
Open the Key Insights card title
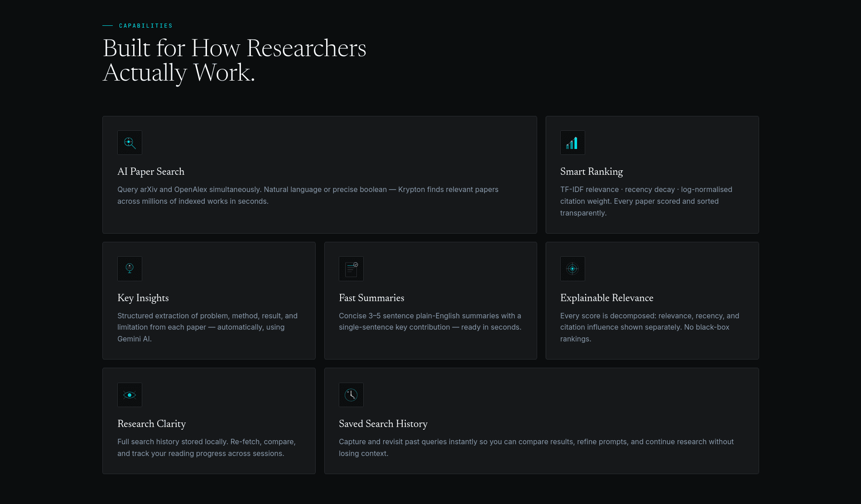143,298
